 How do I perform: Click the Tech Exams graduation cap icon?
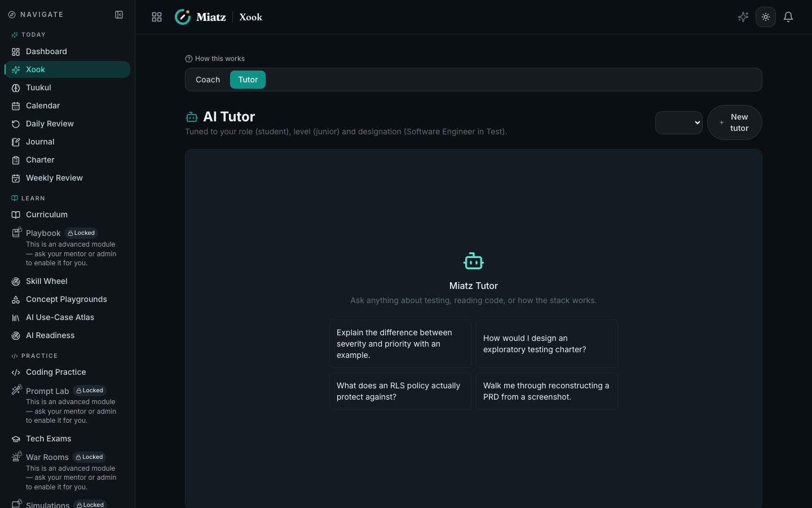click(16, 439)
